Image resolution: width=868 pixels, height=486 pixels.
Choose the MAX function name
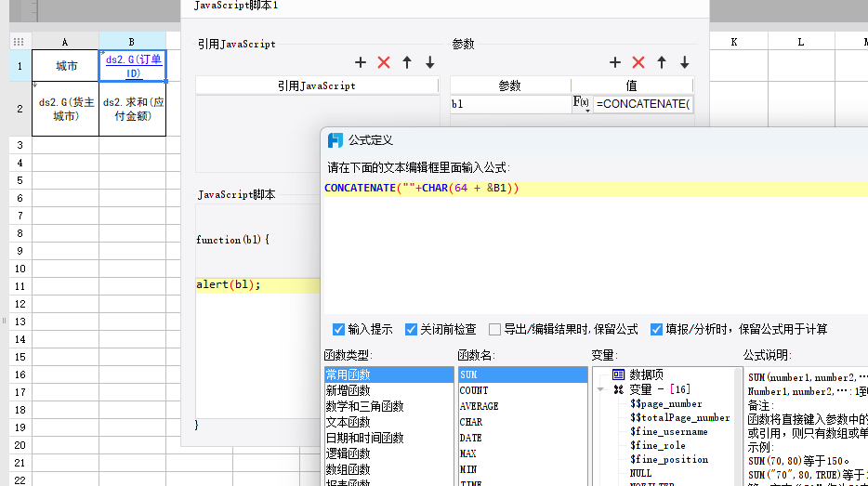point(522,453)
